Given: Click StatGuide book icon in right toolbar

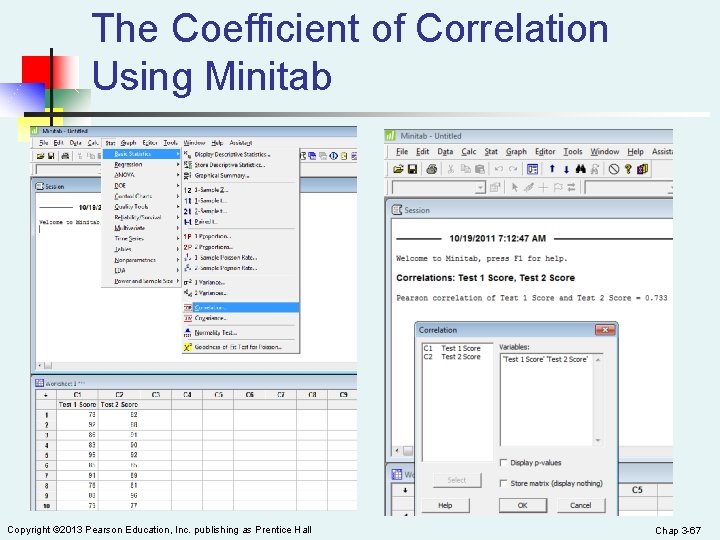Looking at the screenshot, I should [642, 169].
